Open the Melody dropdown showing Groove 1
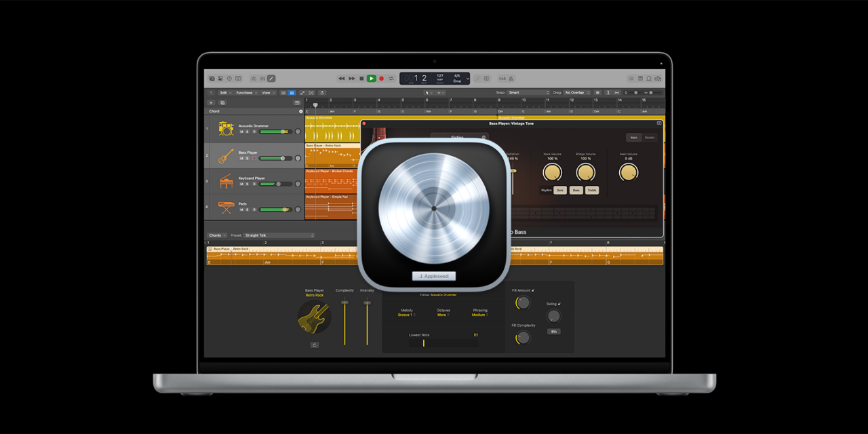This screenshot has width=868, height=434. point(405,315)
